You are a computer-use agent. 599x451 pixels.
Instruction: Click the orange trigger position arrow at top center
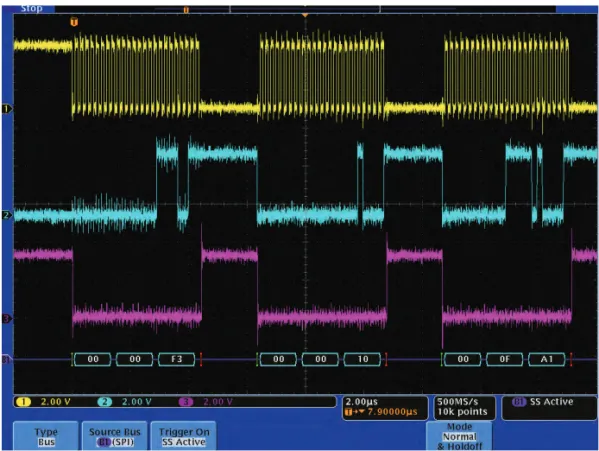pos(305,15)
